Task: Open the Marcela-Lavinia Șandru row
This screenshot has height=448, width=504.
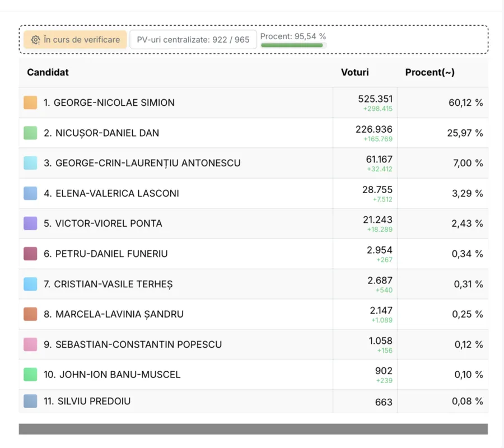Action: click(x=254, y=314)
